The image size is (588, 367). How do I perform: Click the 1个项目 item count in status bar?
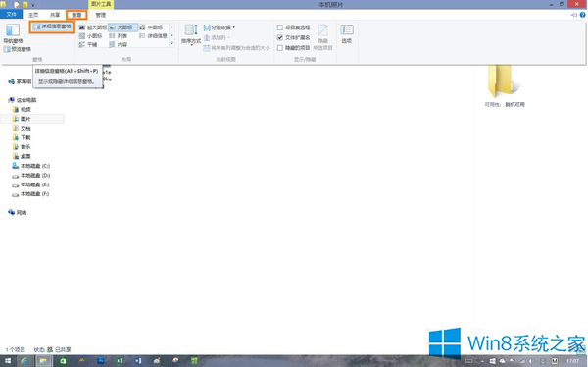(15, 349)
